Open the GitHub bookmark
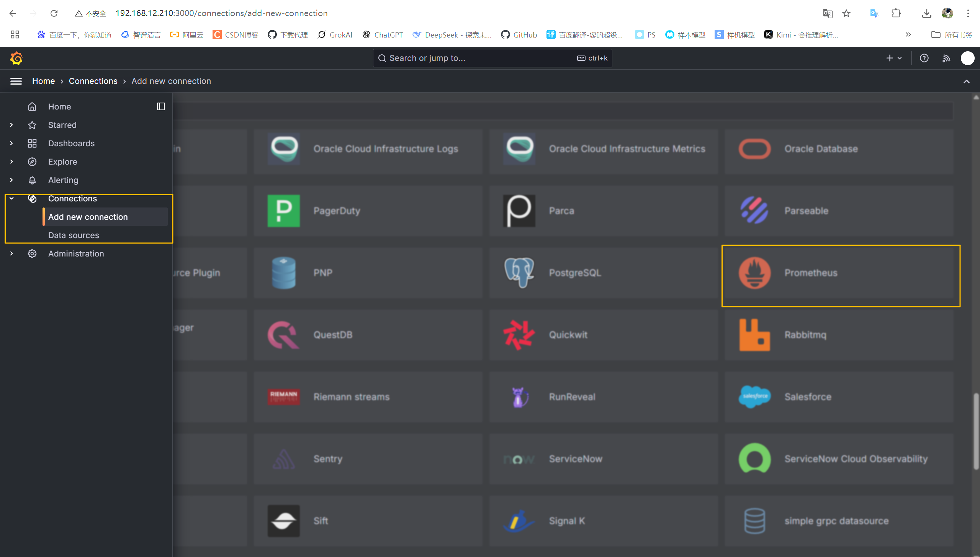 [x=519, y=35]
